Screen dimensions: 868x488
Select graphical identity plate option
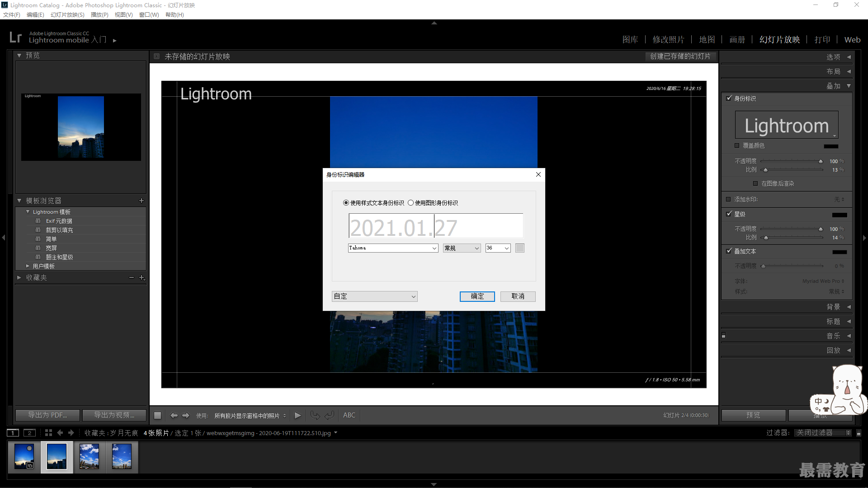411,203
